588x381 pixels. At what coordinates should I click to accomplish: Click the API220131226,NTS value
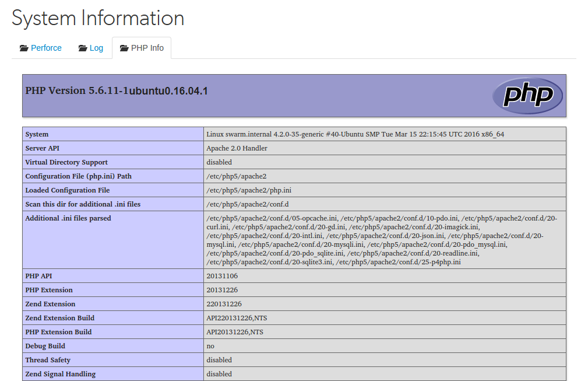[x=237, y=318]
